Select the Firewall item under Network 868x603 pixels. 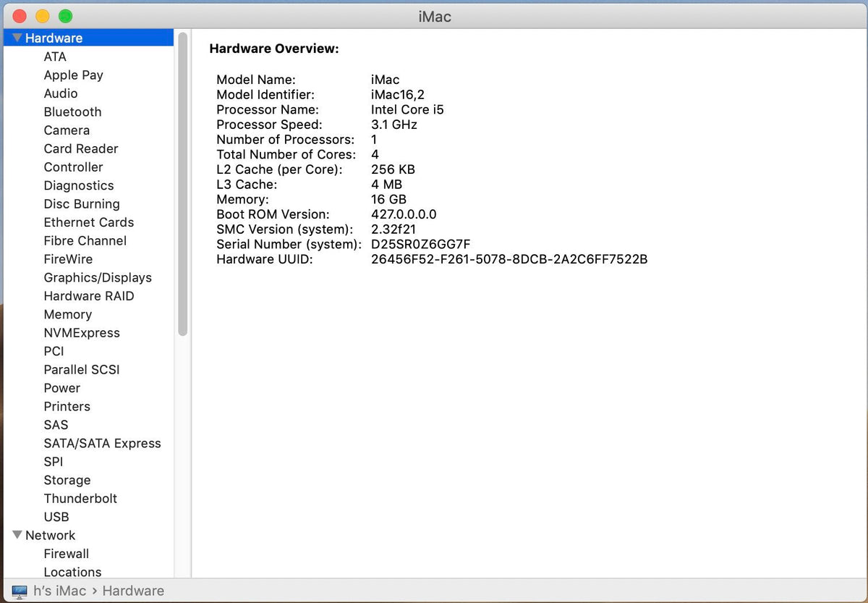tap(67, 554)
